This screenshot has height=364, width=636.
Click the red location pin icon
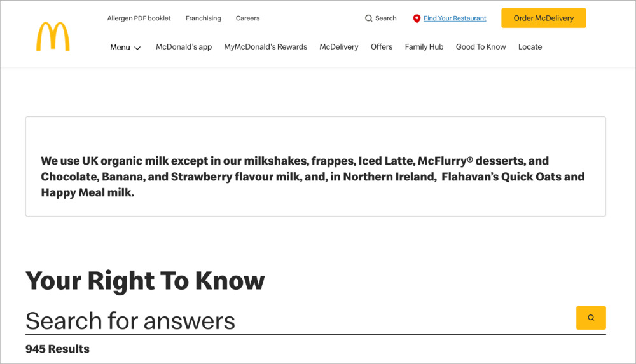(417, 18)
